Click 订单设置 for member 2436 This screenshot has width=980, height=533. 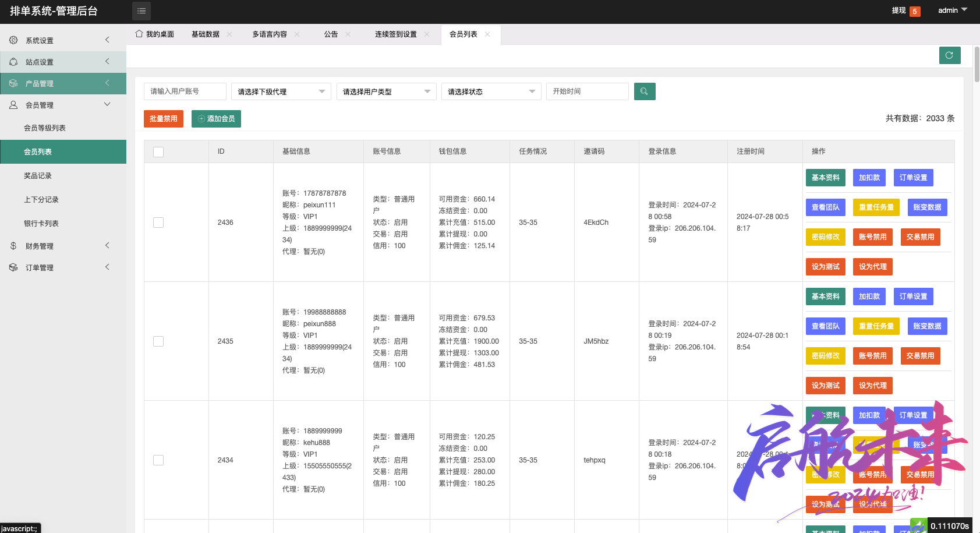[x=914, y=178]
